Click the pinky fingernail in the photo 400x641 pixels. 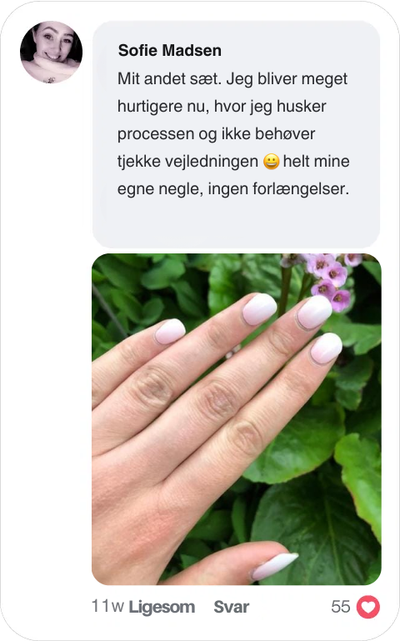click(x=170, y=331)
